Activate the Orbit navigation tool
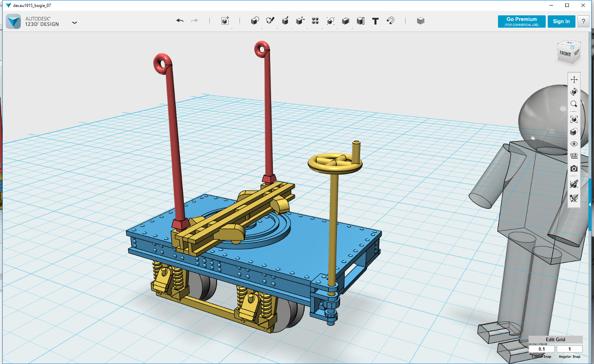The image size is (594, 364). click(x=574, y=92)
